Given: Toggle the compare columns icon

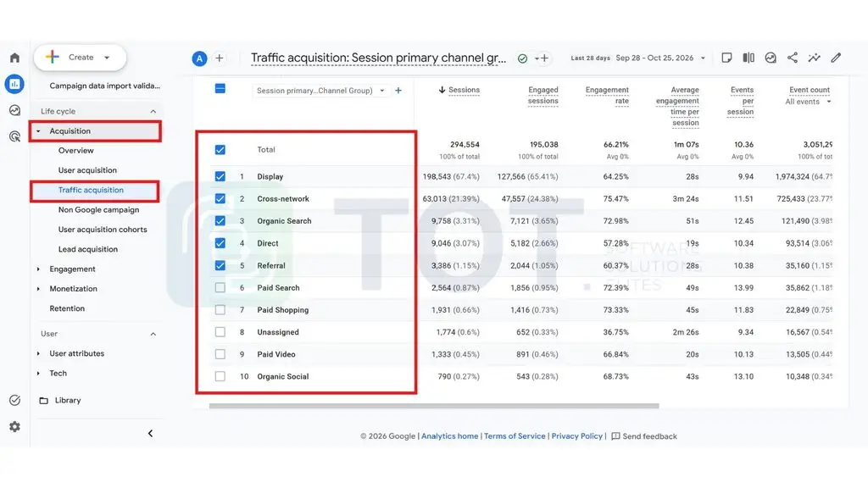Looking at the screenshot, I should tap(748, 58).
